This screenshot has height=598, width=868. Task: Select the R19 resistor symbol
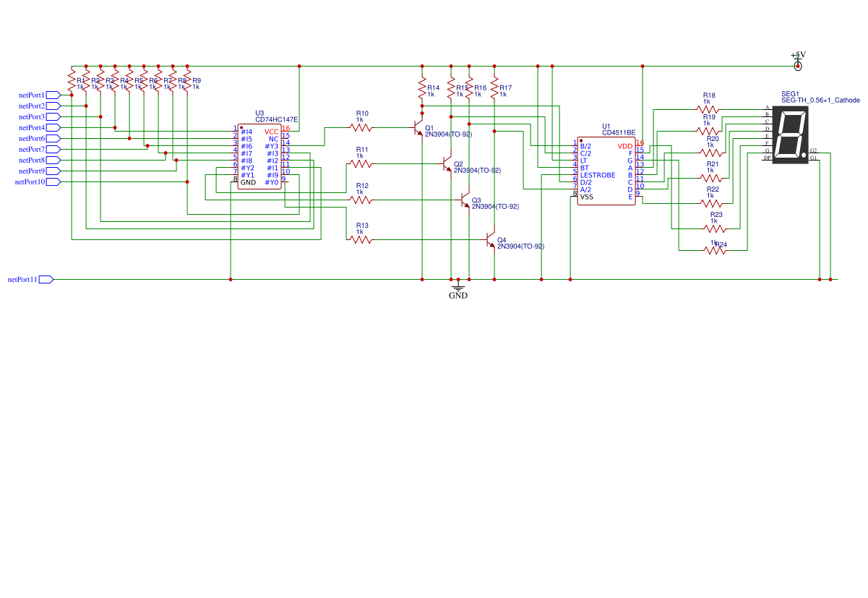pos(708,131)
